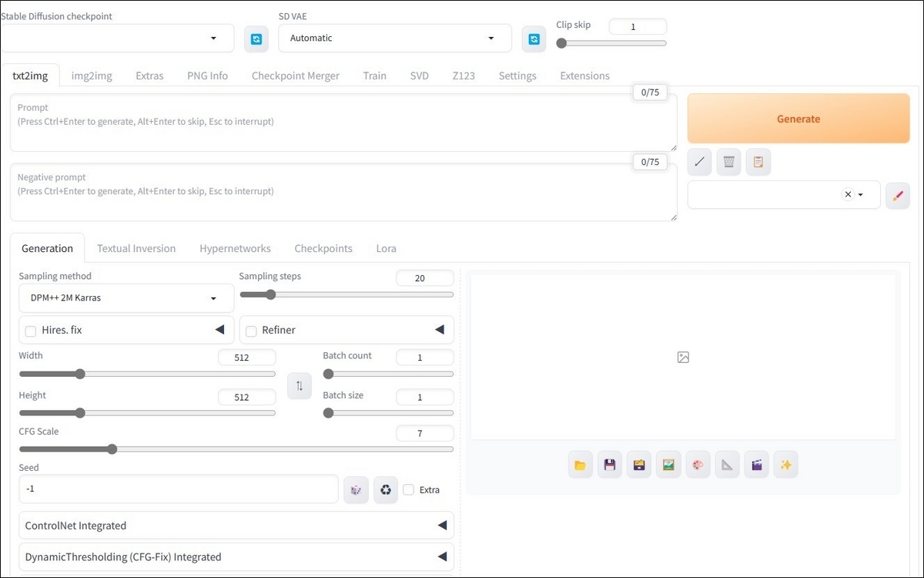
Task: Expand the DynamicThresholding (CFG-Fix) Integrated section
Action: [x=236, y=556]
